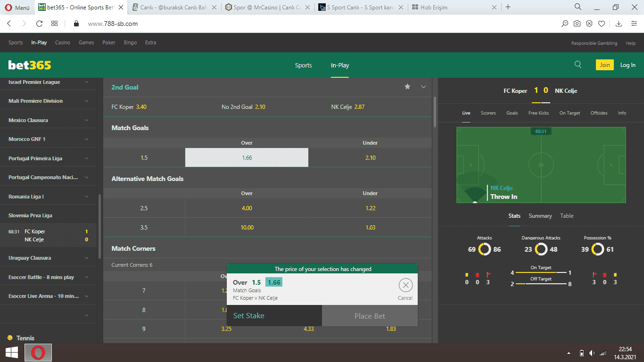Viewport: 644px width, 362px height.
Task: Open the Help link
Action: click(x=630, y=43)
